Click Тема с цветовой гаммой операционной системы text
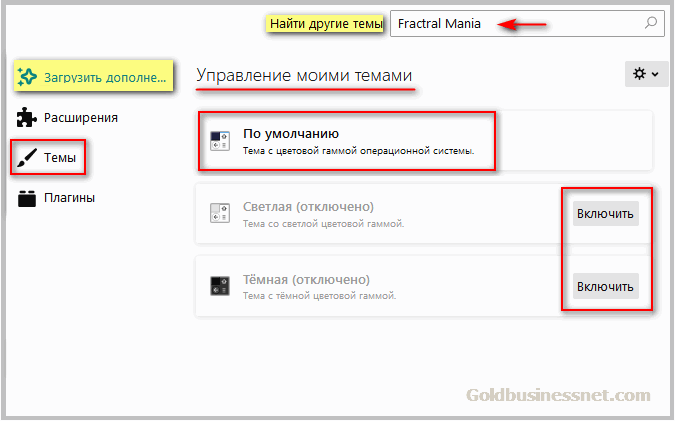This screenshot has height=421, width=675. (358, 151)
